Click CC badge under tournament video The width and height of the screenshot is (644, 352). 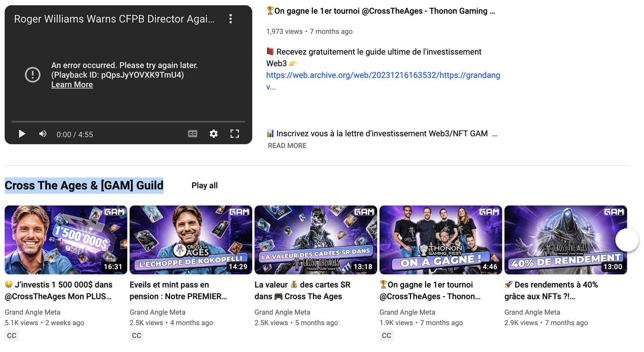click(x=387, y=336)
